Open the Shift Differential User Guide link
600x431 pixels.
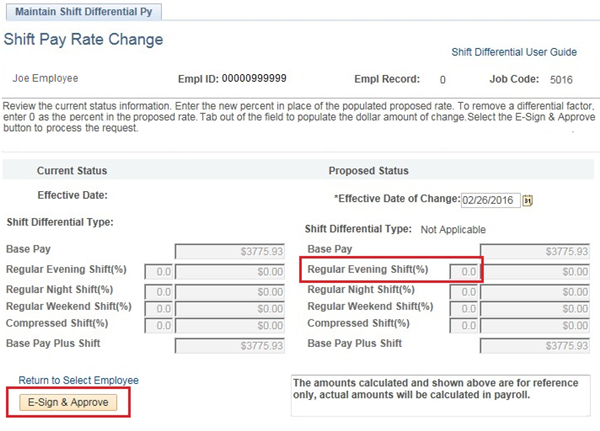pyautogui.click(x=514, y=51)
